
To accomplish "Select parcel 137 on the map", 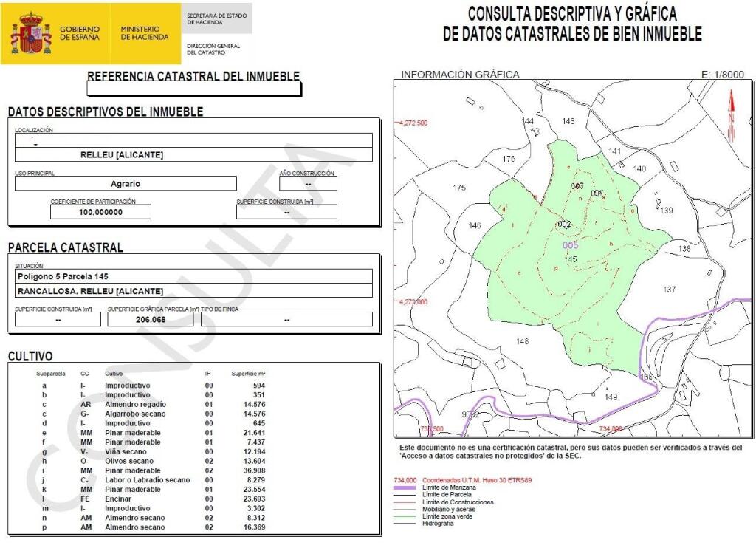I will [x=669, y=290].
